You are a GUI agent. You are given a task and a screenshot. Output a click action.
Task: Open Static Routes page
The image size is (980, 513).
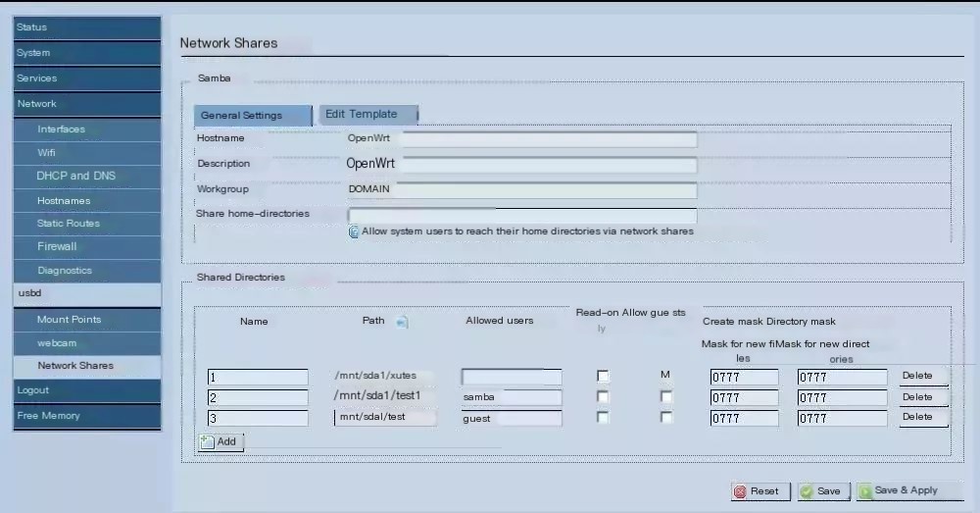87,224
